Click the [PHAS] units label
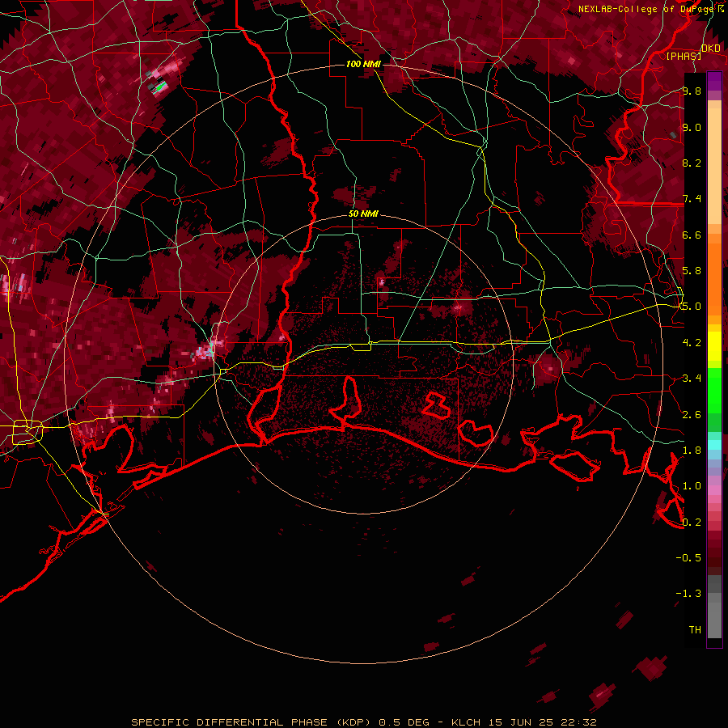The width and height of the screenshot is (728, 728). point(684,56)
